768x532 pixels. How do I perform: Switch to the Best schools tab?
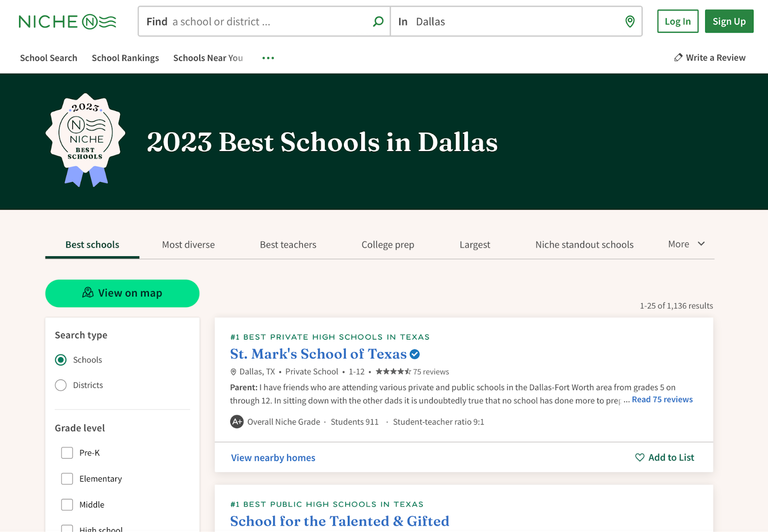pyautogui.click(x=92, y=245)
